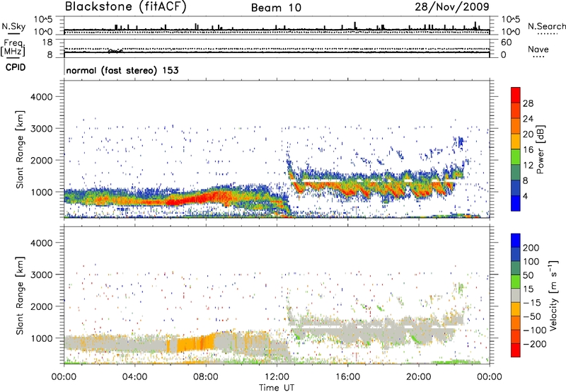This screenshot has height=392, width=566.
Task: Click the 'Nave' legend label
Action: 538,50
